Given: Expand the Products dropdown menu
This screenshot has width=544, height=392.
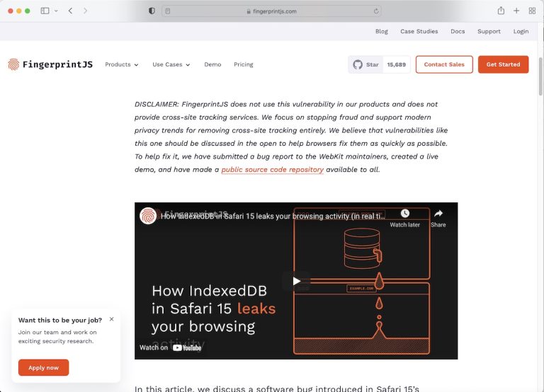Looking at the screenshot, I should [x=122, y=64].
